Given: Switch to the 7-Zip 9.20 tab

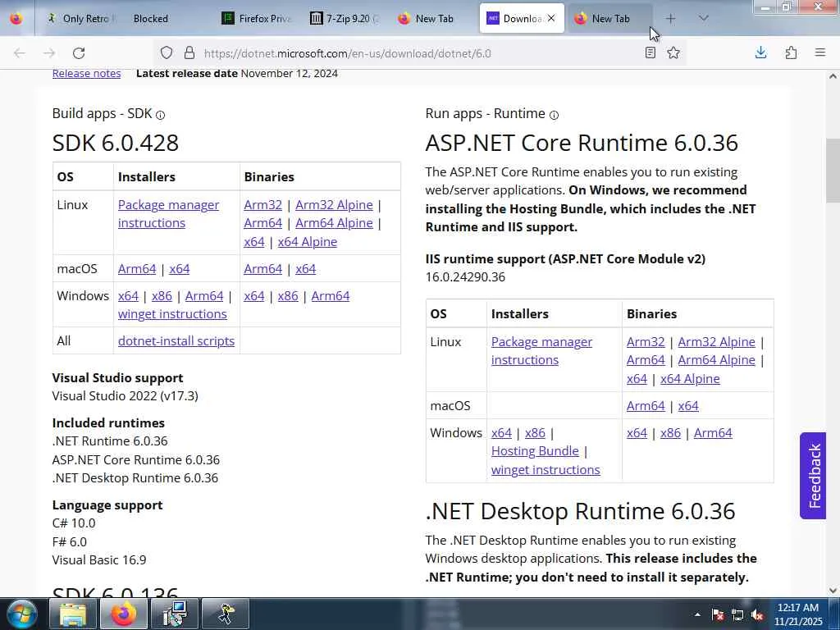Looking at the screenshot, I should pos(345,18).
